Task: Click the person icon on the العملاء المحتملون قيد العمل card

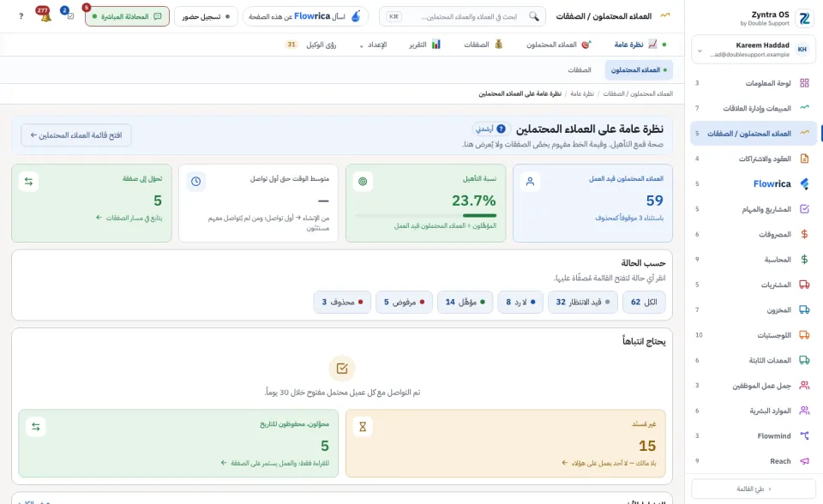Action: [x=530, y=182]
